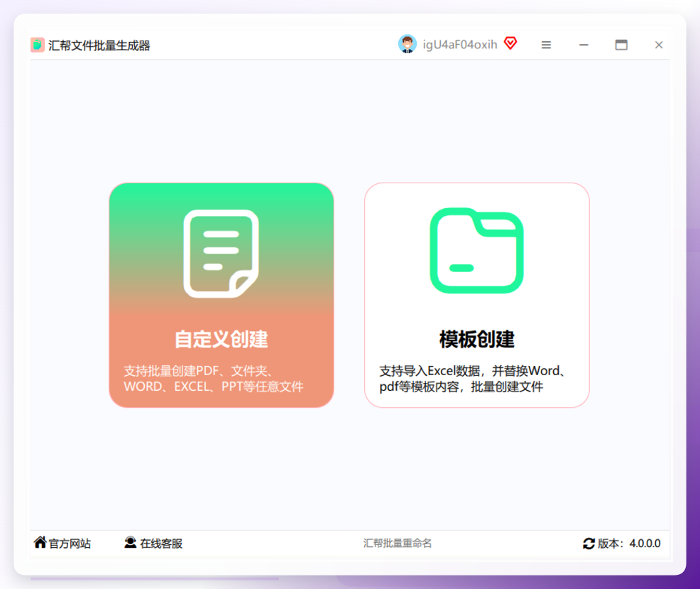This screenshot has width=700, height=589.
Task: Open 在线客服 online support
Action: pos(161,544)
